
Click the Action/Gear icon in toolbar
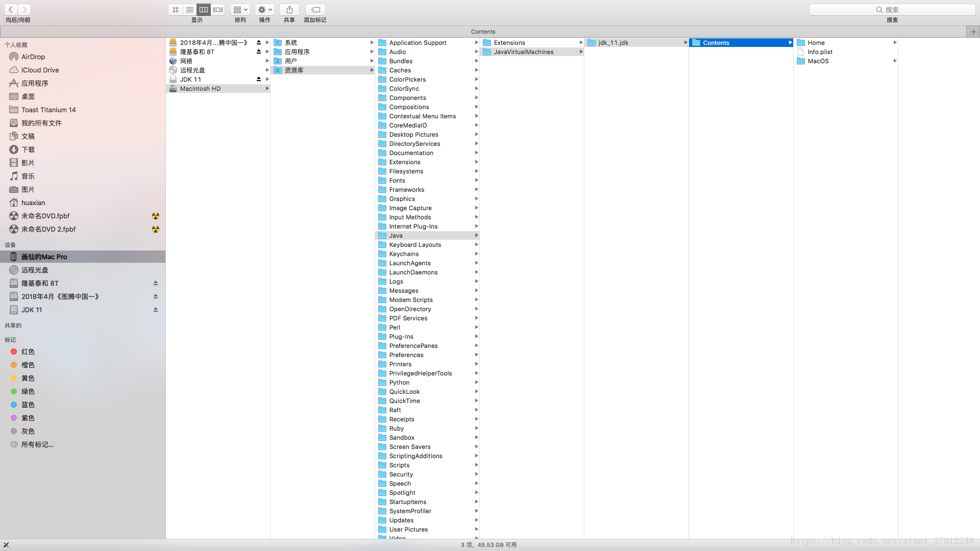(x=264, y=9)
